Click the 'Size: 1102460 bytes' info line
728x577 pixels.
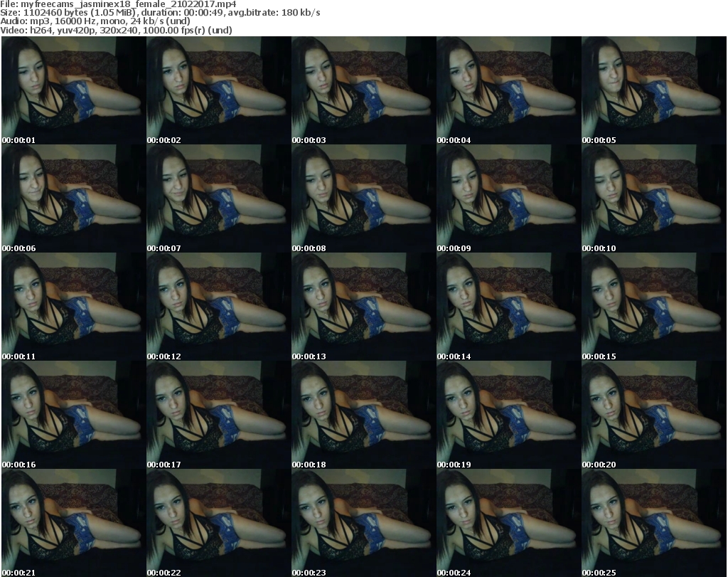(x=160, y=13)
